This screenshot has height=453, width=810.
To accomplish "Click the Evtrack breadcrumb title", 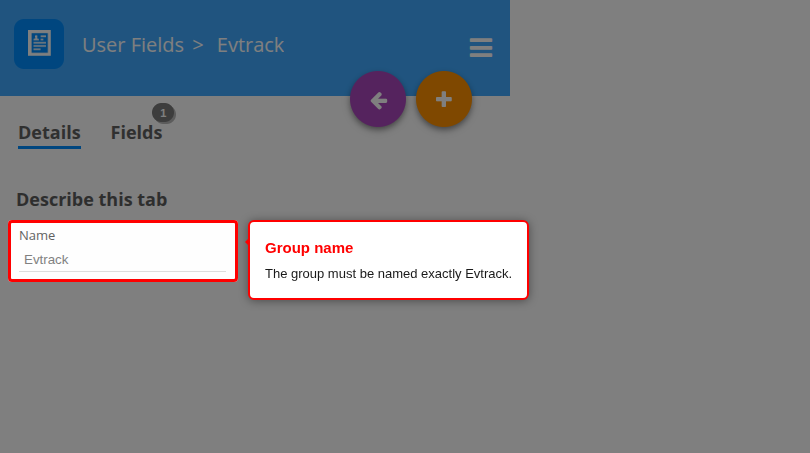I will [x=251, y=45].
